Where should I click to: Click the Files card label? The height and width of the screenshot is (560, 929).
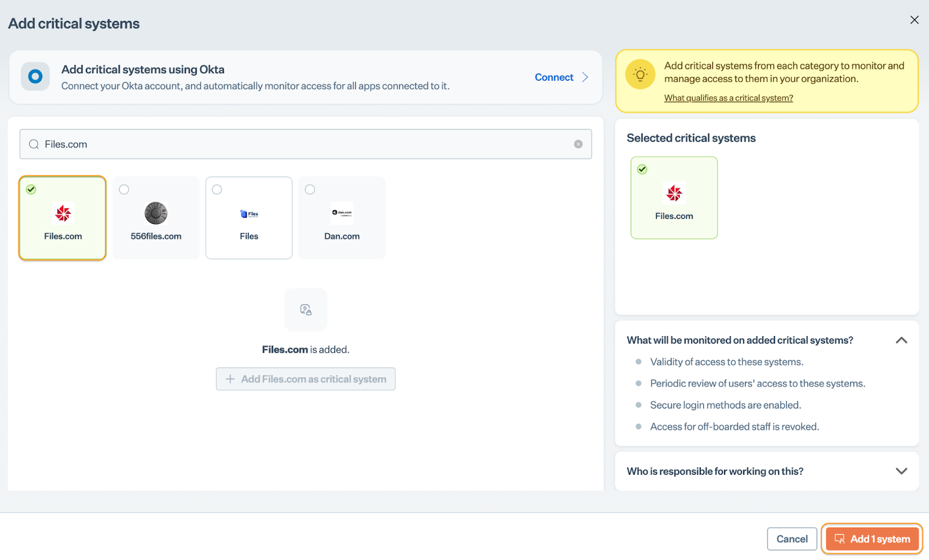point(249,236)
